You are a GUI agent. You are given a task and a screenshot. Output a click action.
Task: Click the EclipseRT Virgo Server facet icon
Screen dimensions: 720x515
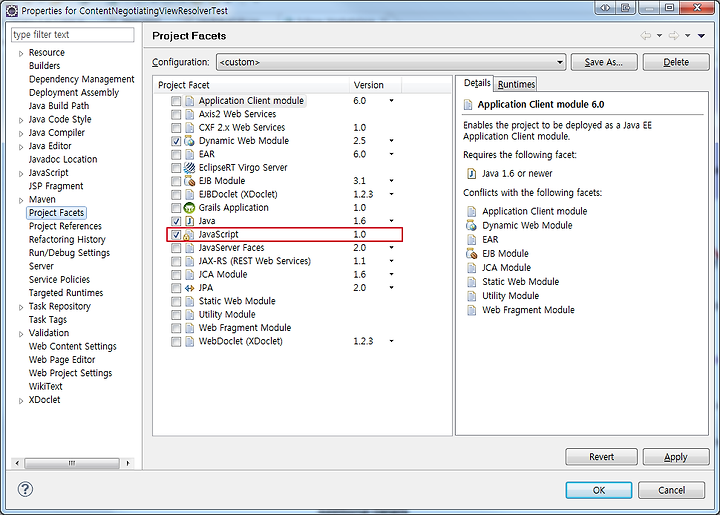click(189, 168)
